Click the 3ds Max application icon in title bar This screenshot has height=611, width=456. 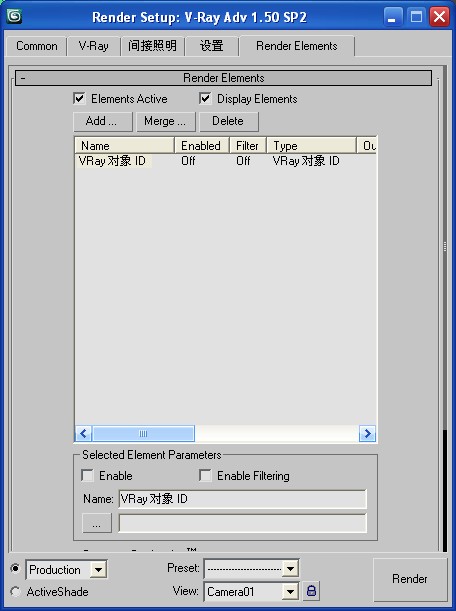[x=14, y=16]
